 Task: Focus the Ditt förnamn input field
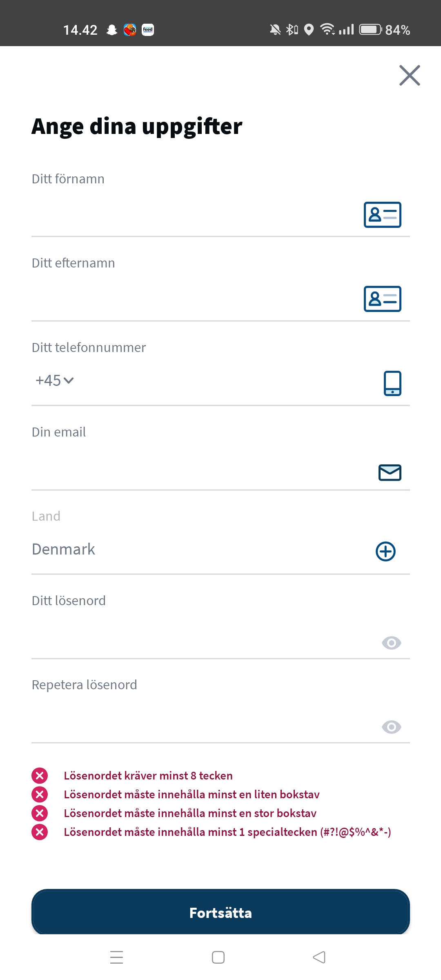coord(192,215)
